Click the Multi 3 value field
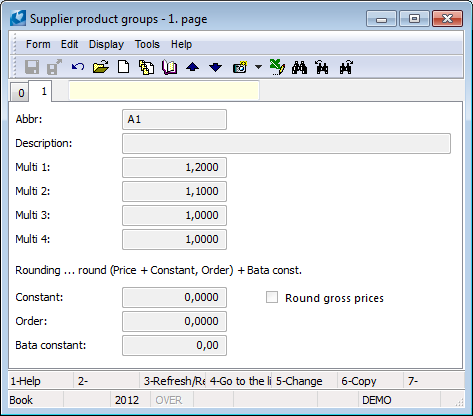Viewport: 473px width, 416px height. coord(174,215)
